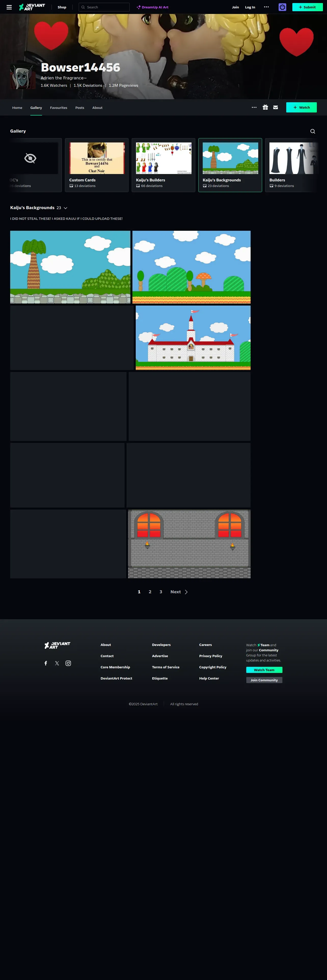Click the envelope message icon
Image resolution: width=327 pixels, height=980 pixels.
(x=276, y=108)
